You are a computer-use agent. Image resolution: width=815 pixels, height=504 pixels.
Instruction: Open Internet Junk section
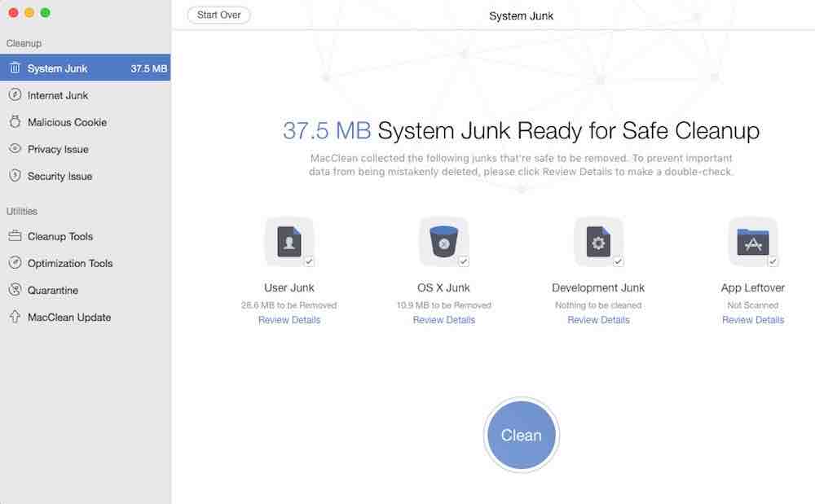click(x=86, y=95)
